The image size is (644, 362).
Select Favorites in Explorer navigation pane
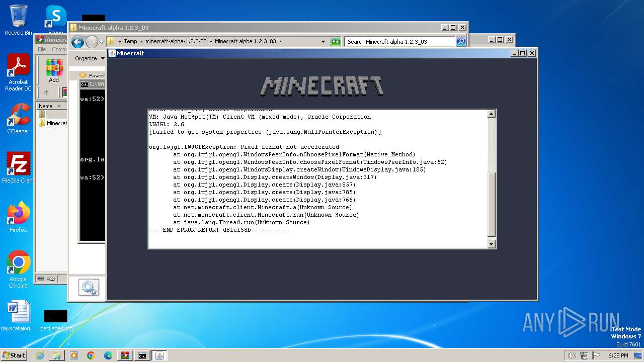coord(93,76)
